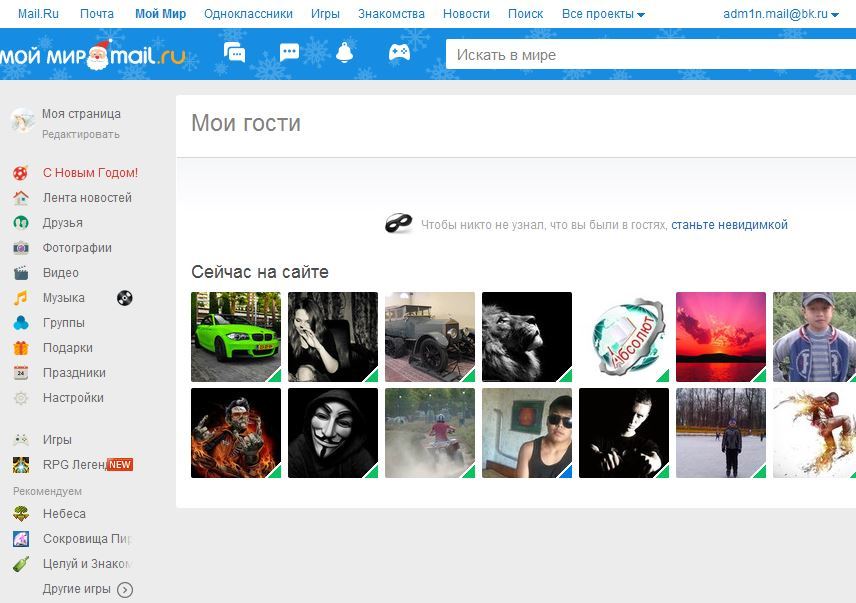Click the camera icon for Фотографии
Viewport: 856px width, 603px height.
pos(21,248)
